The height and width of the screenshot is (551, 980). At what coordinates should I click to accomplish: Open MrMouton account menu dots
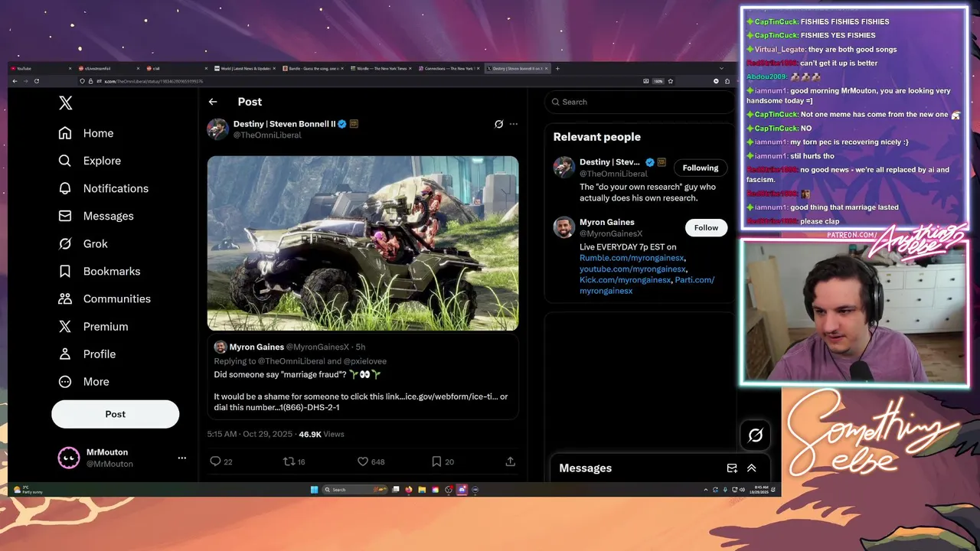tap(181, 458)
